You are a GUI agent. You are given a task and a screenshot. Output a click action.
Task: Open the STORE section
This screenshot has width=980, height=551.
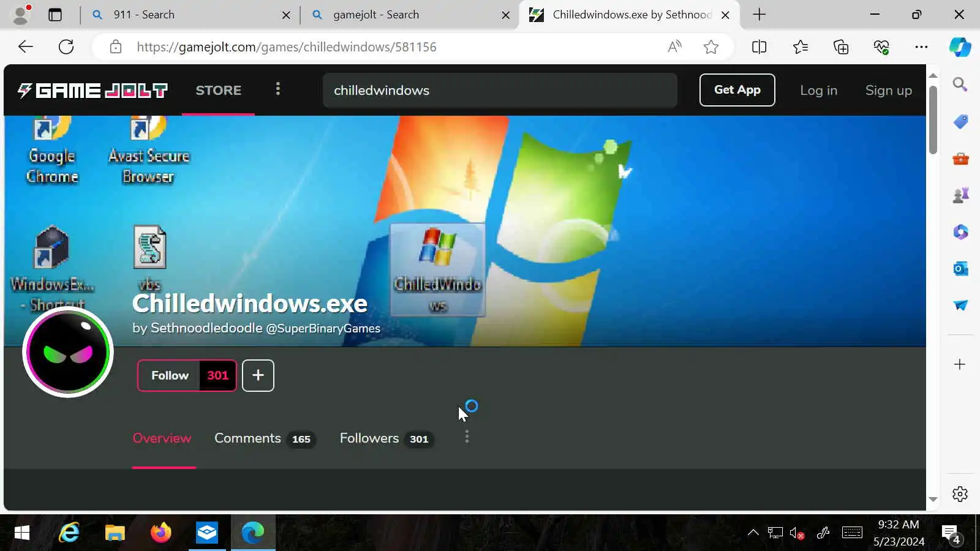pyautogui.click(x=219, y=90)
